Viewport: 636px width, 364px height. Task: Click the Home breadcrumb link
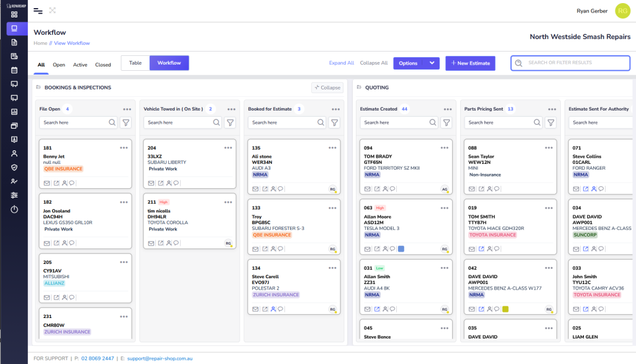click(x=40, y=43)
